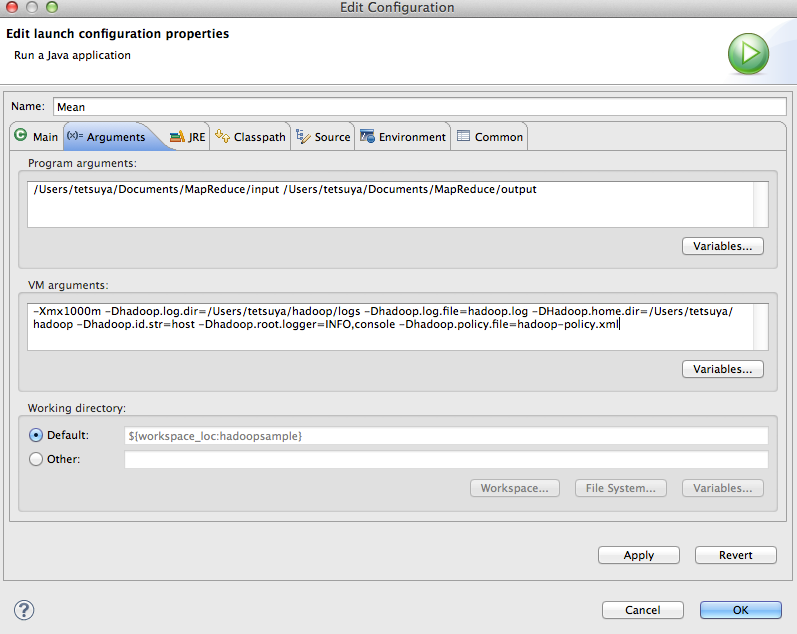
Task: Click the green Run arrow icon
Action: click(x=748, y=53)
